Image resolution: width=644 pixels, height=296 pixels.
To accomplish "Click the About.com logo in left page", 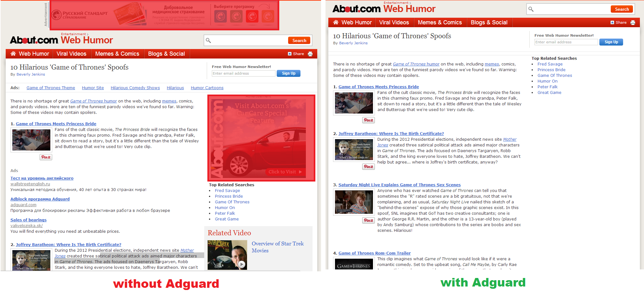I will coord(34,40).
